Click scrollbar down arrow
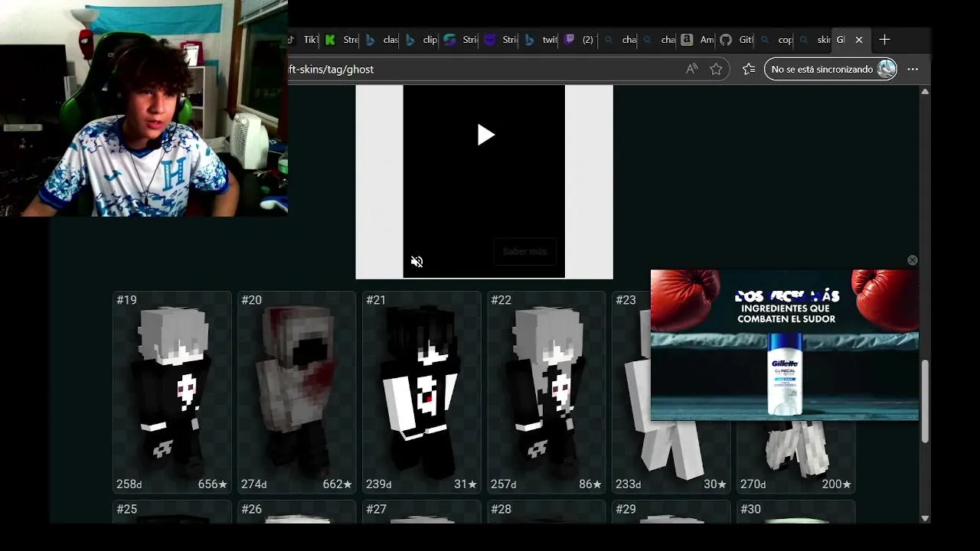980x551 pixels. coord(925,519)
